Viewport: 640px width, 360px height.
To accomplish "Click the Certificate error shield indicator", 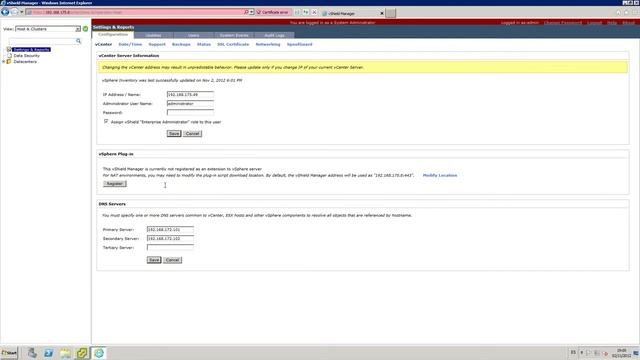I will coord(272,13).
